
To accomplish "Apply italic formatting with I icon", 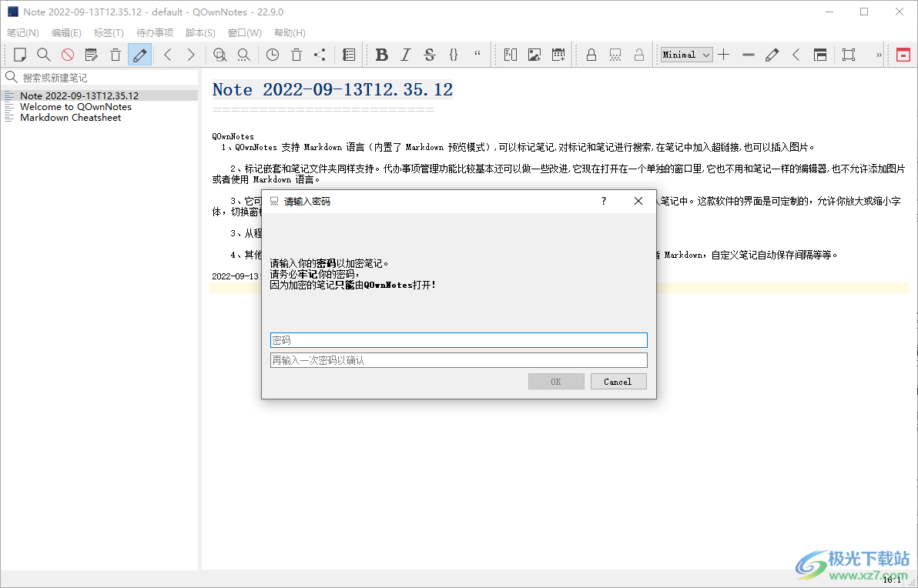I will [x=406, y=55].
